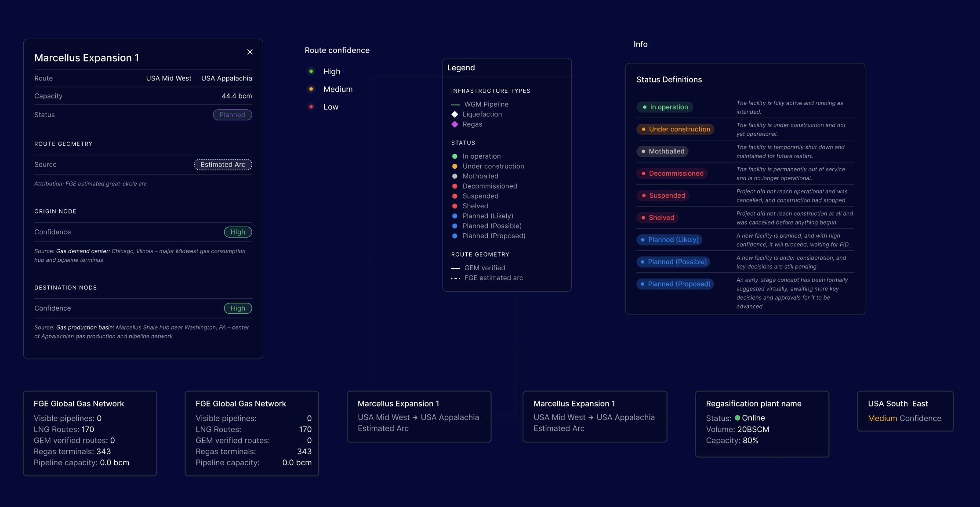Click the Decommissioned status pill
The image size is (980, 507).
coord(672,174)
